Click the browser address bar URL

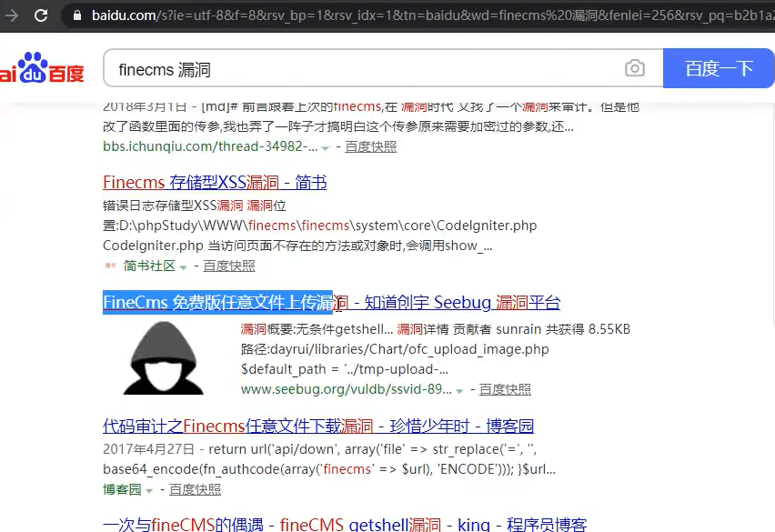432,15
